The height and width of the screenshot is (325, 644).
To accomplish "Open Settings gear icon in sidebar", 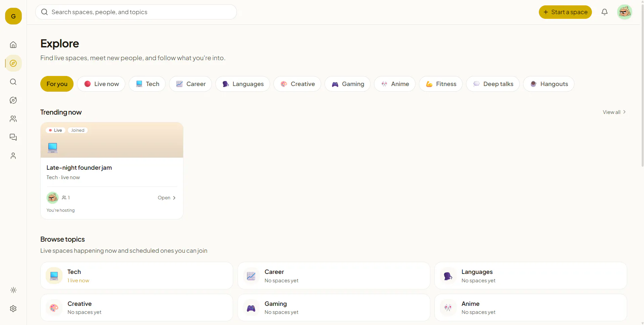I will click(x=13, y=309).
